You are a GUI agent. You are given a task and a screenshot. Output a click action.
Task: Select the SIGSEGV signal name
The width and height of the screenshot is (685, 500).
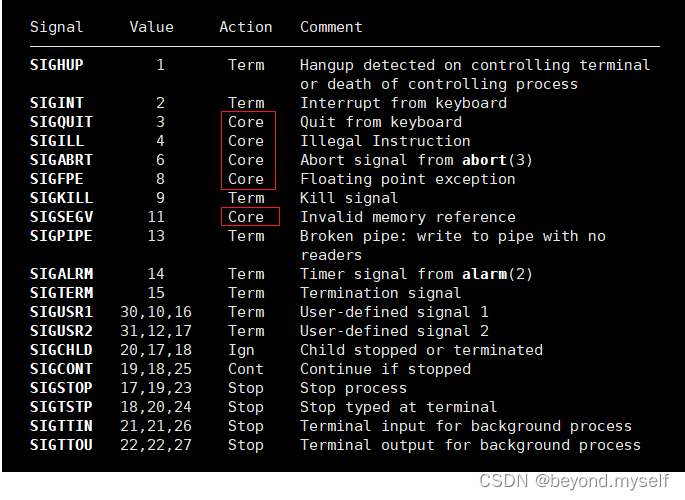(61, 217)
